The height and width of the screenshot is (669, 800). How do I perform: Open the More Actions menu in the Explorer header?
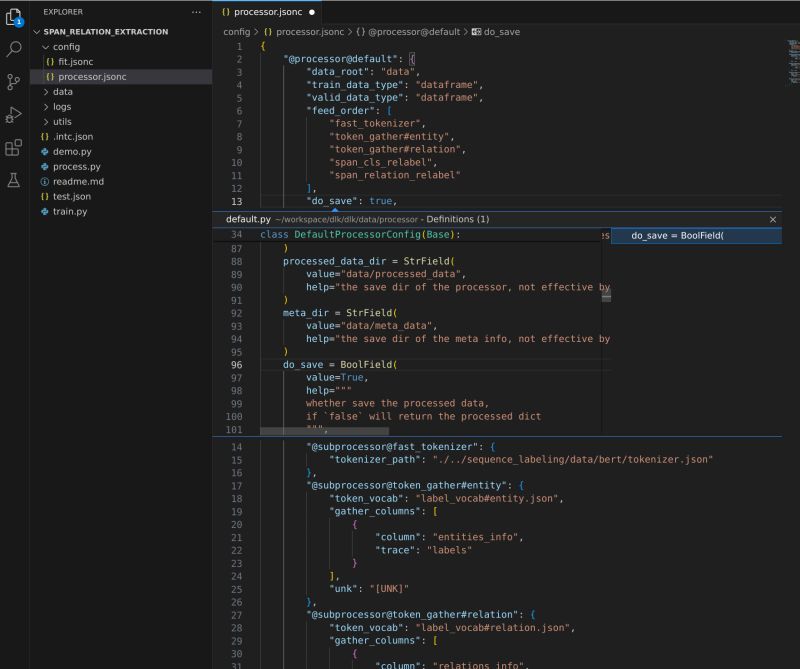coord(196,11)
